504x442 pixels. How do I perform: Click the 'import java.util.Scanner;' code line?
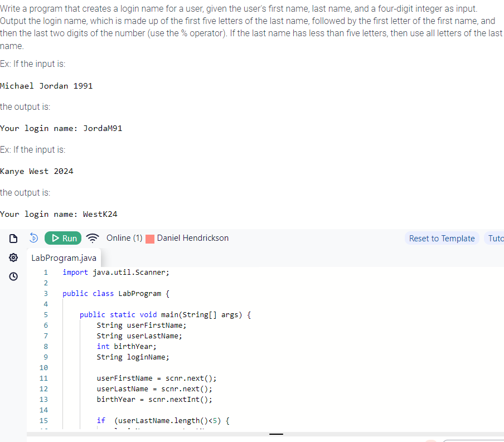(x=116, y=273)
